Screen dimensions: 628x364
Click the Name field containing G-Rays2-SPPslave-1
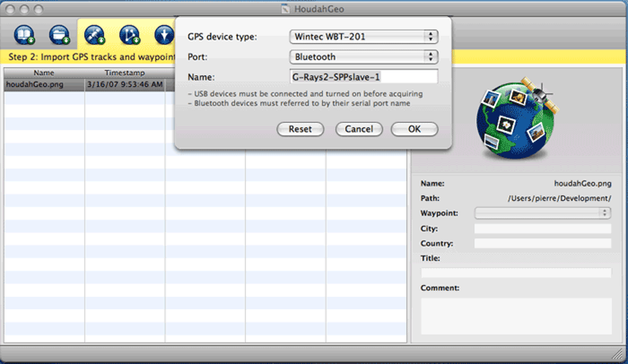click(x=364, y=77)
